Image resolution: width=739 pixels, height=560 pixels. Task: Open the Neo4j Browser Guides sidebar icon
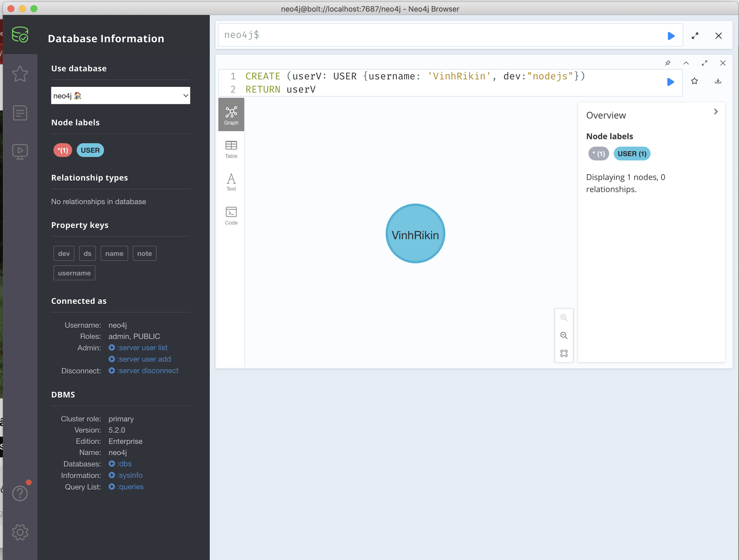click(x=20, y=151)
